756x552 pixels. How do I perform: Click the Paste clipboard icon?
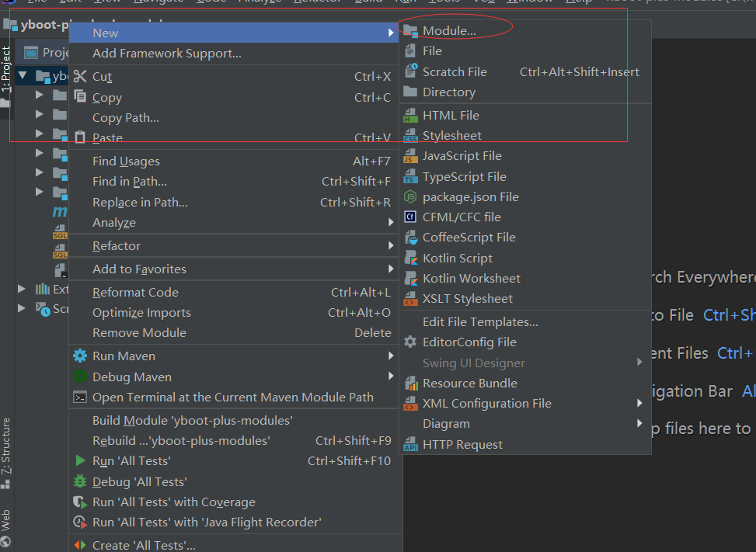(80, 137)
